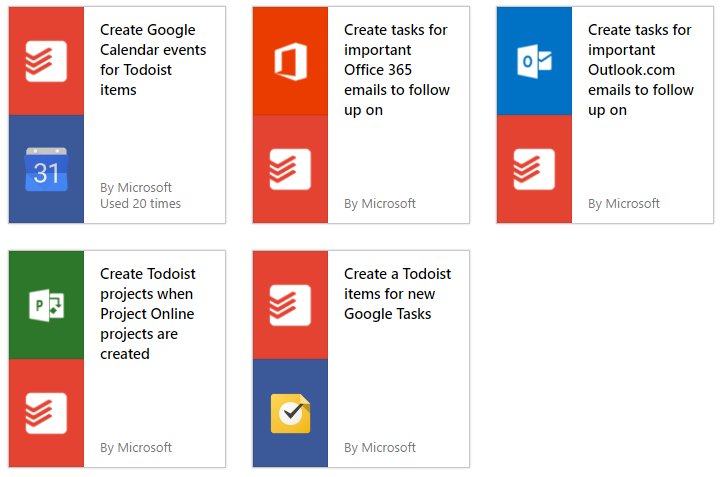Select the Todoist icon above Google Tasks icon
This screenshot has width=722, height=477.
pyautogui.click(x=290, y=305)
